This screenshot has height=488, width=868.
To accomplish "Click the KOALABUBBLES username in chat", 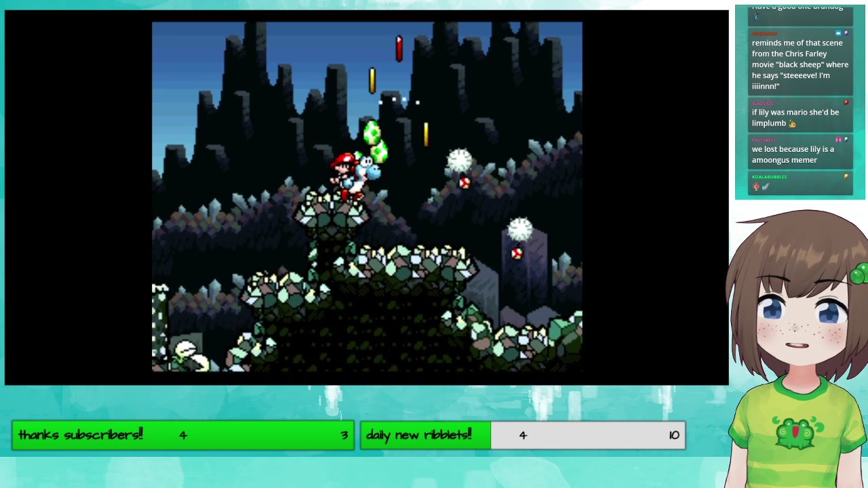I will 769,177.
